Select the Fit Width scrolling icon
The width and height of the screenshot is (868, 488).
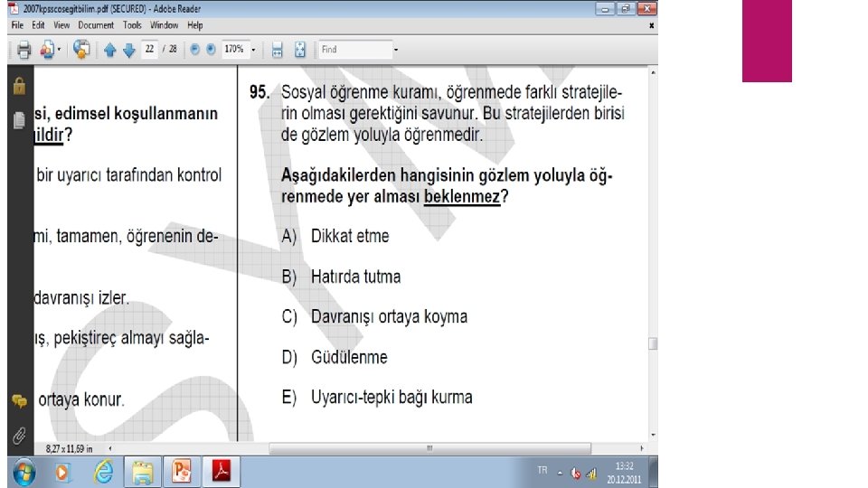278,50
